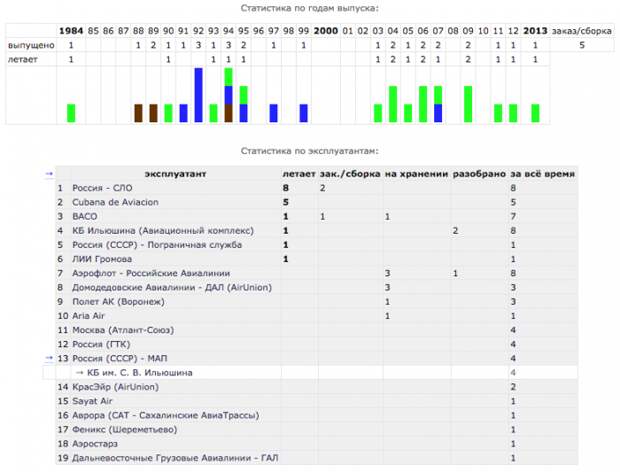Open Домодедовские Авиалинии - ДАЛ (AirUnion)
This screenshot has width=620, height=472.
click(x=172, y=287)
